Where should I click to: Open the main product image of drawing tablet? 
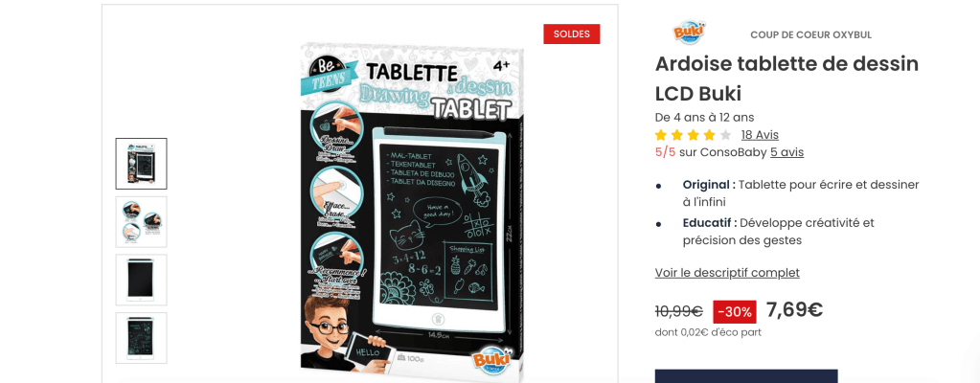(410, 208)
